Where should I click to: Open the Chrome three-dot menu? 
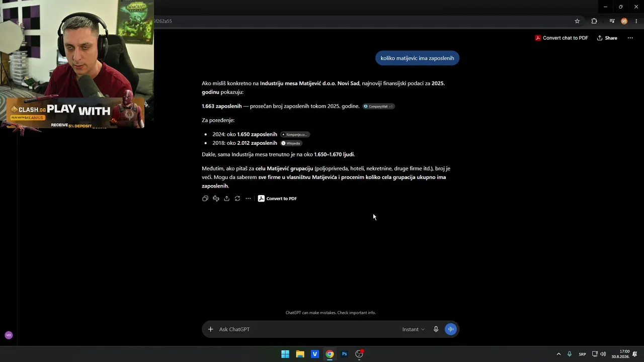(x=636, y=21)
